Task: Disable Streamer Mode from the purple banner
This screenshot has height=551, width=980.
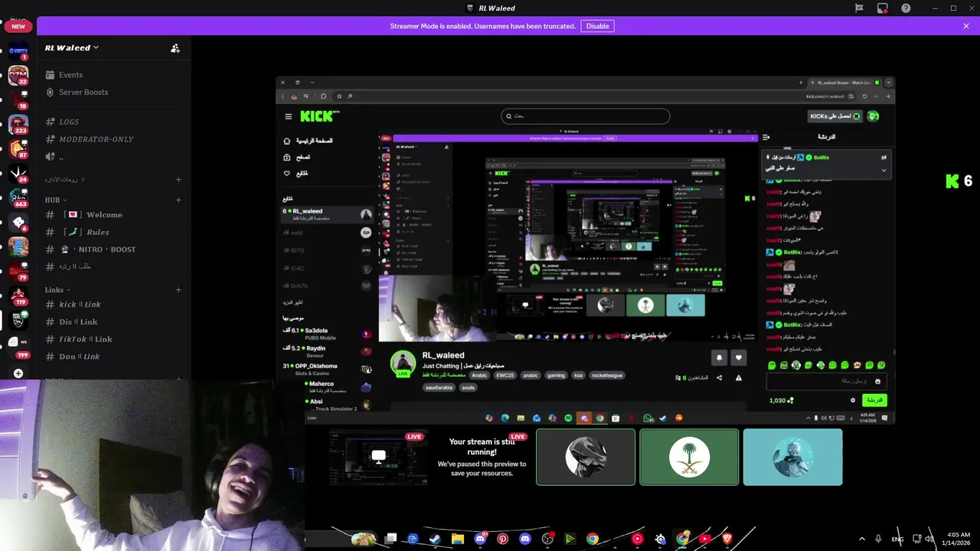Action: [597, 26]
